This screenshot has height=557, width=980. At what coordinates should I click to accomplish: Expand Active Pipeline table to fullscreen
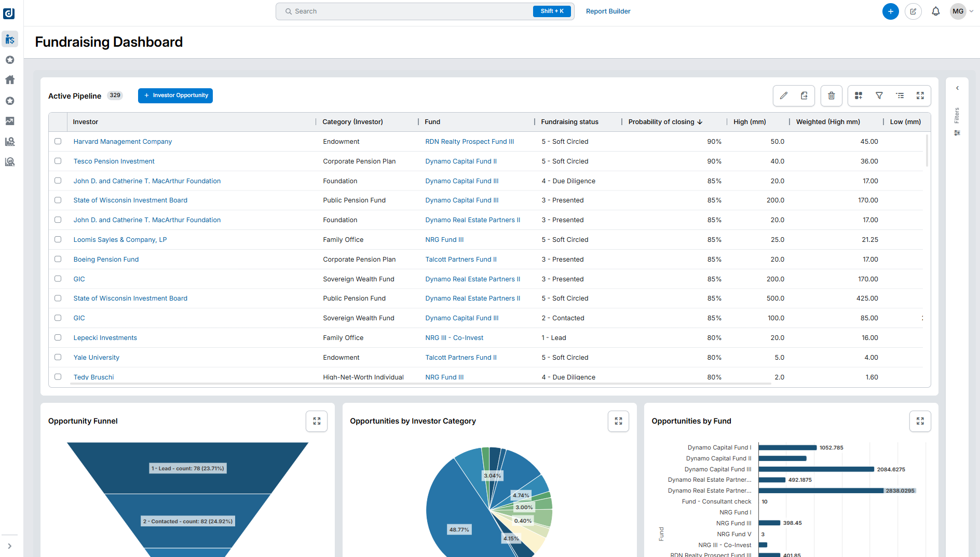(x=920, y=96)
